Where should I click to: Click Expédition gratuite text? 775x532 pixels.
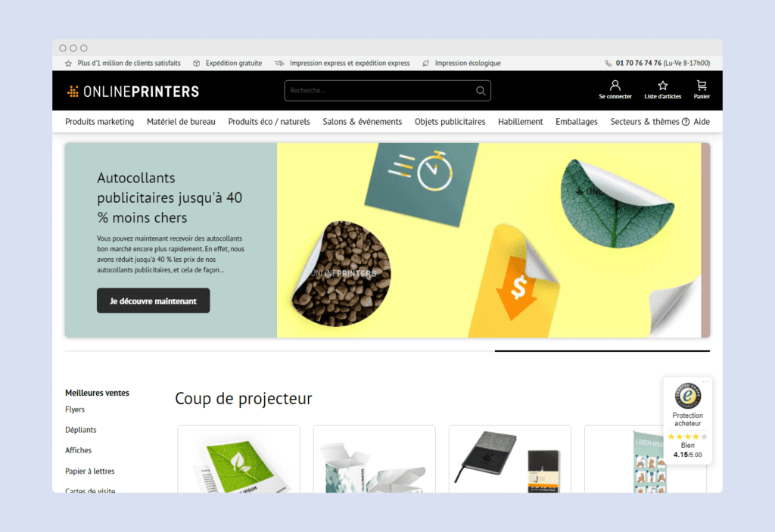point(234,64)
